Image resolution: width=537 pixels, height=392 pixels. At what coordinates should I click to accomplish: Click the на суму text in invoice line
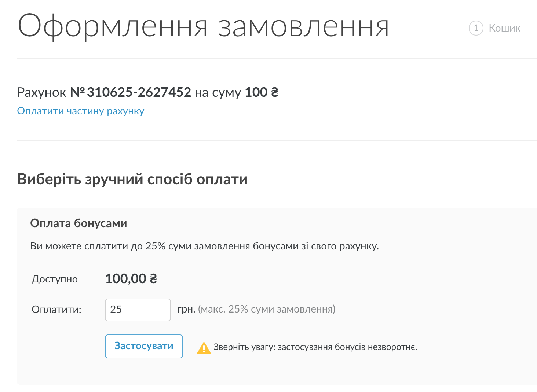218,92
